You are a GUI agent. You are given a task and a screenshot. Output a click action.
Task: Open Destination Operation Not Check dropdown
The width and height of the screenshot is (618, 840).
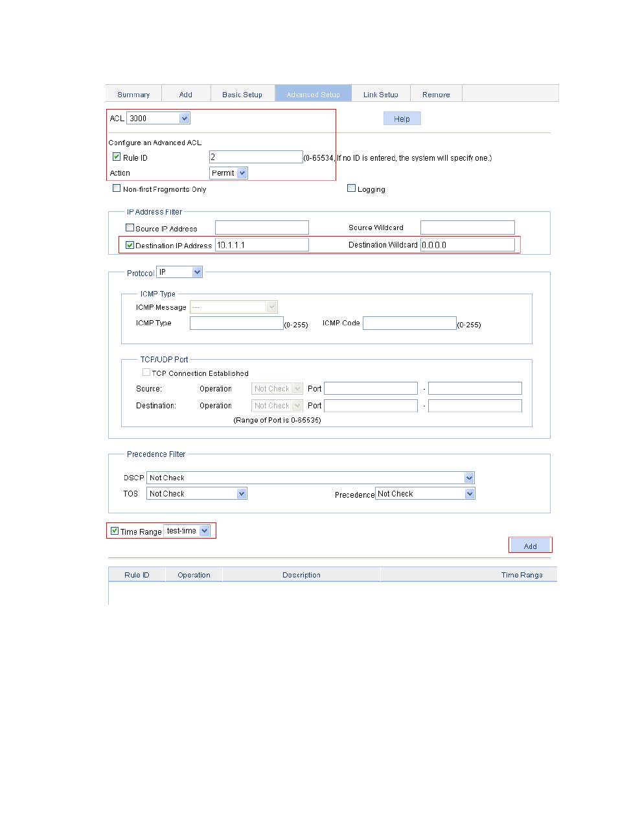[x=277, y=405]
